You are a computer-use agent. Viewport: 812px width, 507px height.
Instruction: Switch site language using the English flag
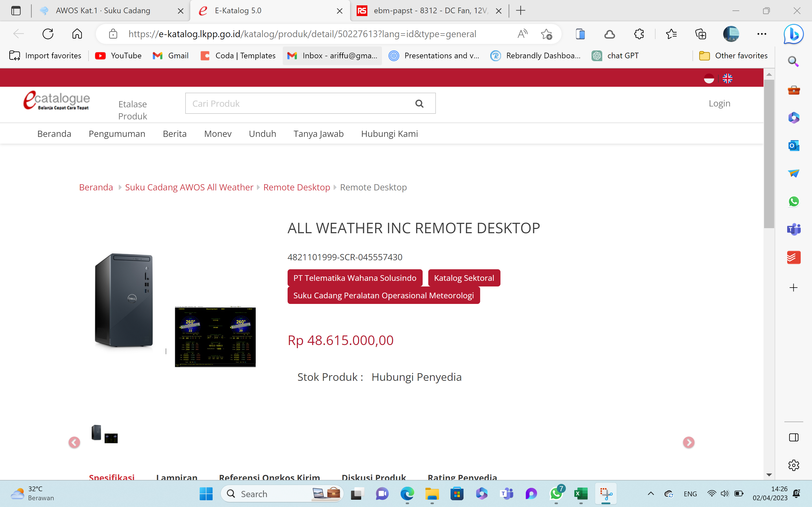point(727,78)
